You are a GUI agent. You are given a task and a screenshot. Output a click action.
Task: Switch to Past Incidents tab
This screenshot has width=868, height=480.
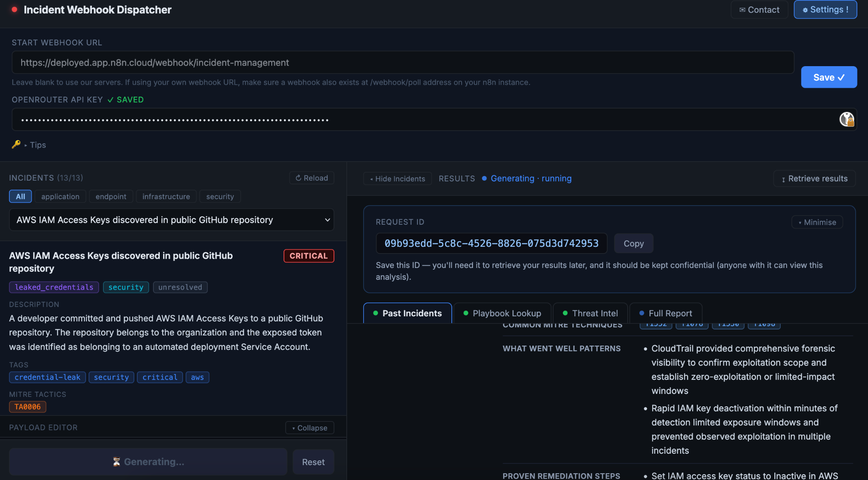coord(408,313)
